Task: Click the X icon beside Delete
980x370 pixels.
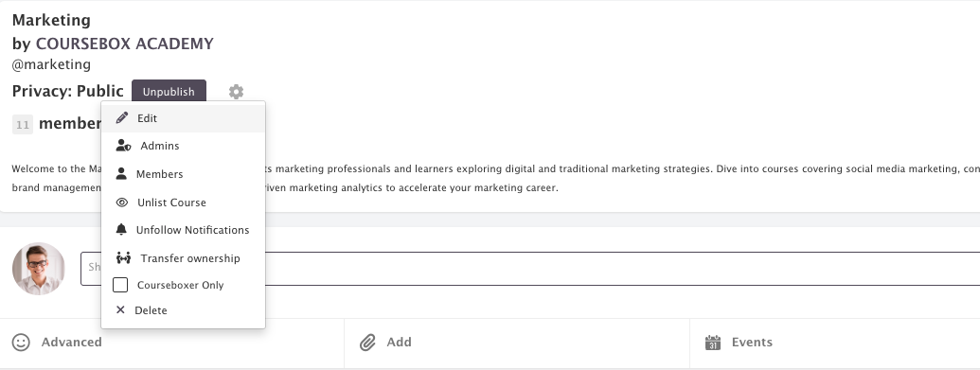Action: (120, 310)
